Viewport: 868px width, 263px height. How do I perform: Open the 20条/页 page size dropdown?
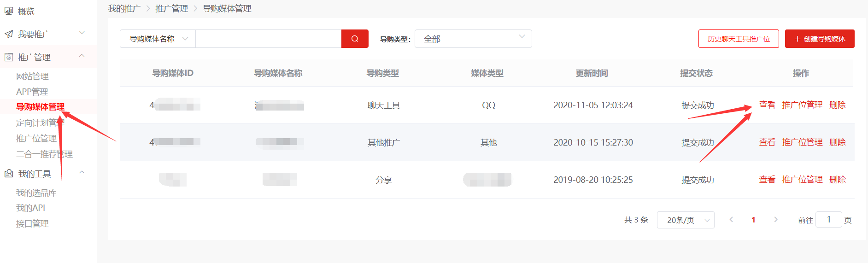coord(686,220)
